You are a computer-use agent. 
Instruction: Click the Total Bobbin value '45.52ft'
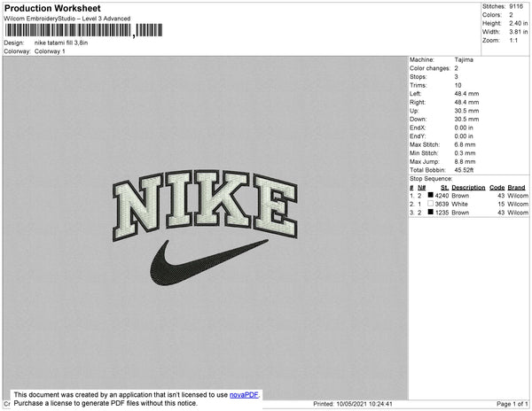464,170
